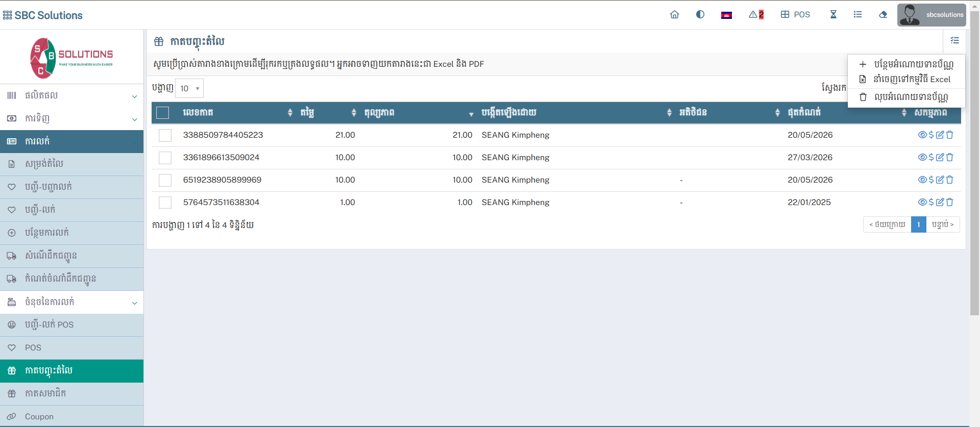Open Coupon in the sidebar
980x427 pixels.
pyautogui.click(x=39, y=417)
